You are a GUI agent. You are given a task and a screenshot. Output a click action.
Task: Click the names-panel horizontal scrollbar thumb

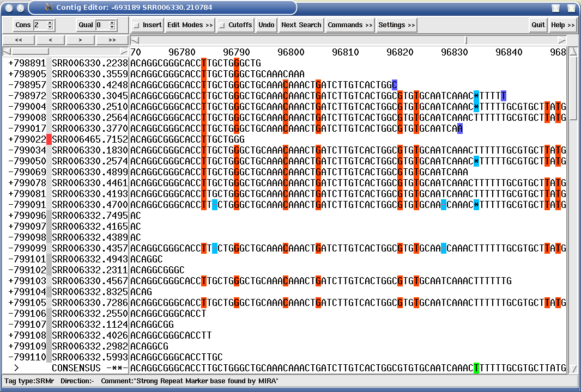30,52
